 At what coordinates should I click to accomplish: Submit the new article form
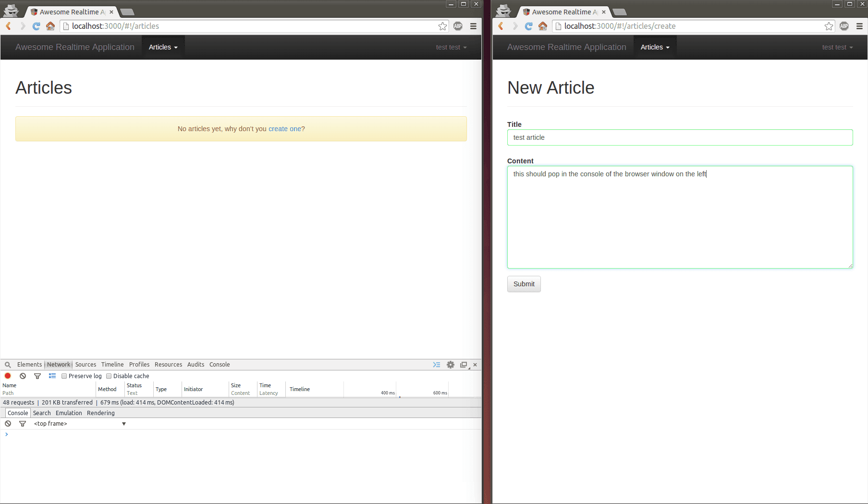pos(524,284)
